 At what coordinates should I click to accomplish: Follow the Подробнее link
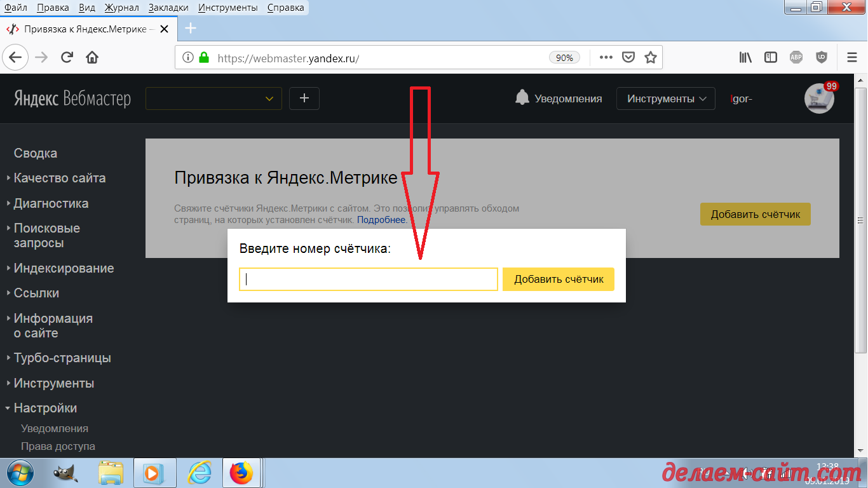tap(381, 220)
